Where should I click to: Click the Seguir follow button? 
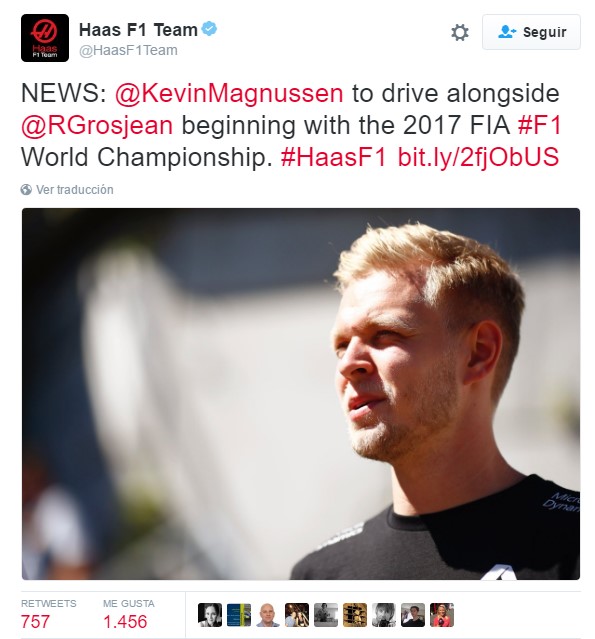tap(531, 32)
